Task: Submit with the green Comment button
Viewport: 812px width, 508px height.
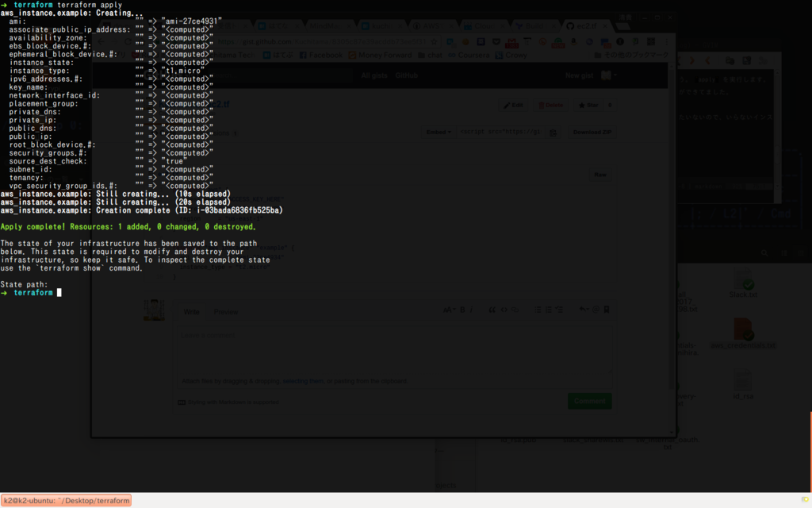Action: (589, 401)
